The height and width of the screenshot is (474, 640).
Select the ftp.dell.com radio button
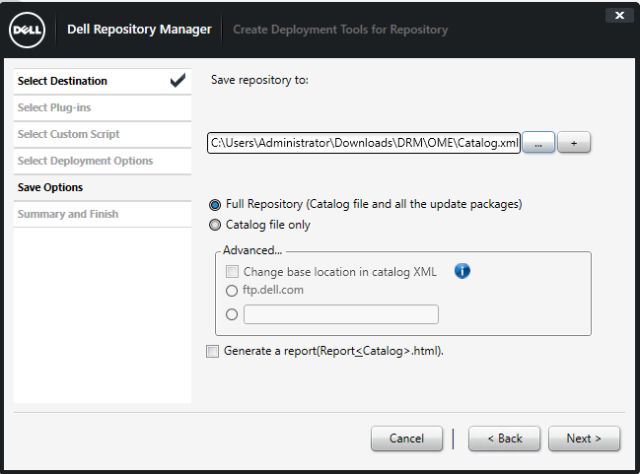tap(232, 290)
